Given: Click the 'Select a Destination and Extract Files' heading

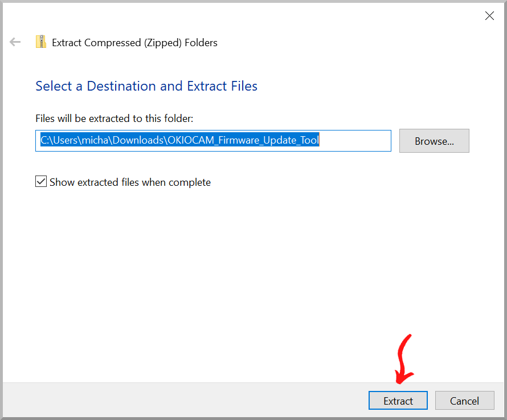Looking at the screenshot, I should point(146,86).
